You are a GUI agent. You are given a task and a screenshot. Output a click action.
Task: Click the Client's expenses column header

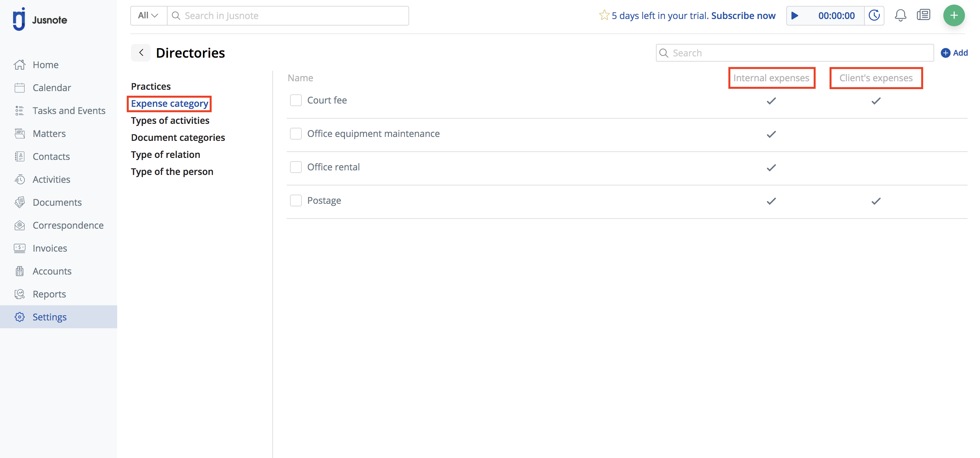(x=876, y=78)
